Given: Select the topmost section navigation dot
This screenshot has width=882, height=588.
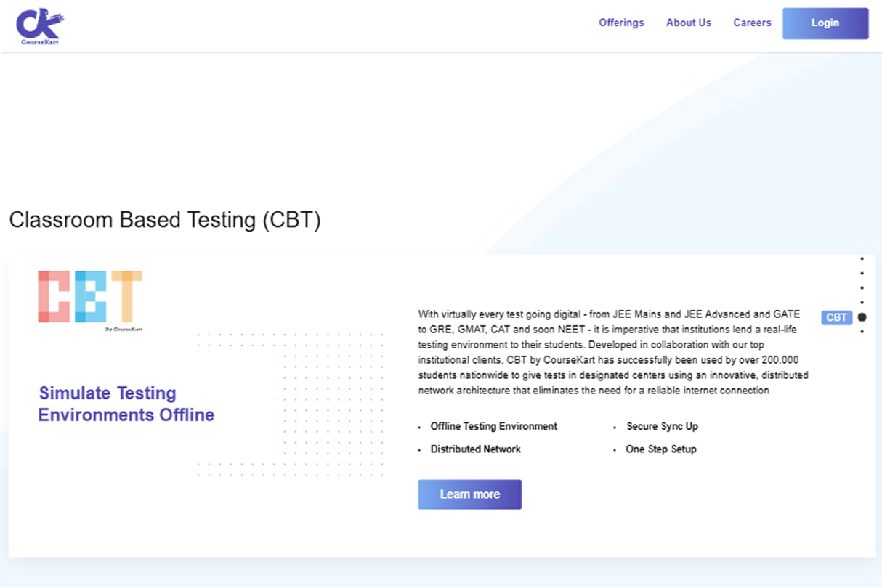Looking at the screenshot, I should click(x=862, y=258).
